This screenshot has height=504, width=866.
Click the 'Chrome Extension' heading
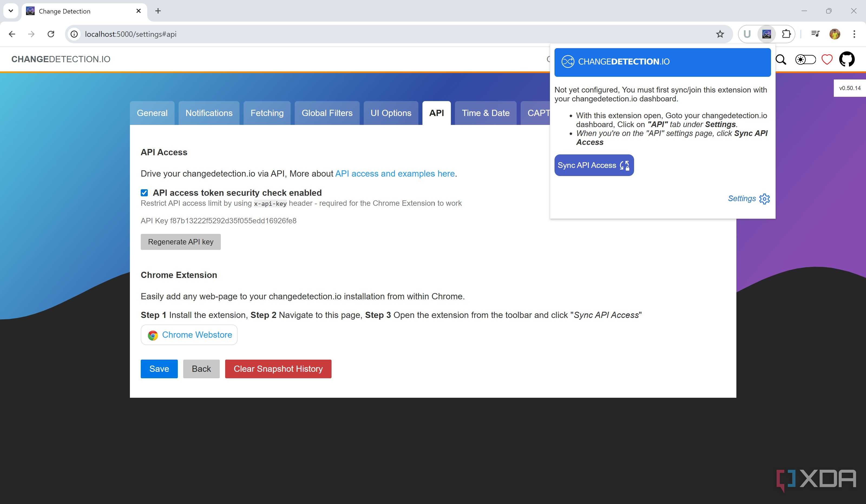(179, 275)
